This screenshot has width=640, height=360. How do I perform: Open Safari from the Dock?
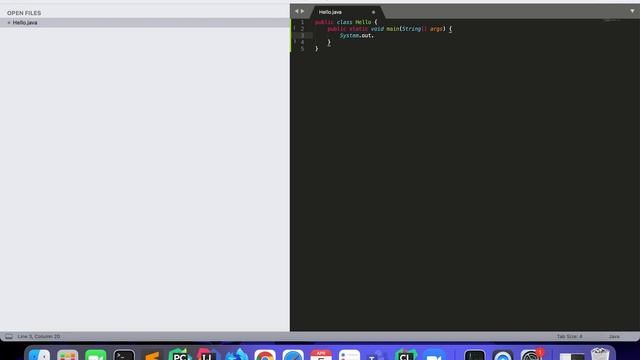(293, 355)
